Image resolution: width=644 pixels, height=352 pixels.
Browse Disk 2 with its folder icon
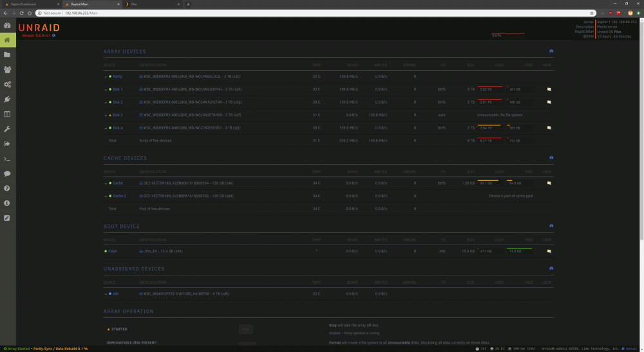tap(549, 102)
